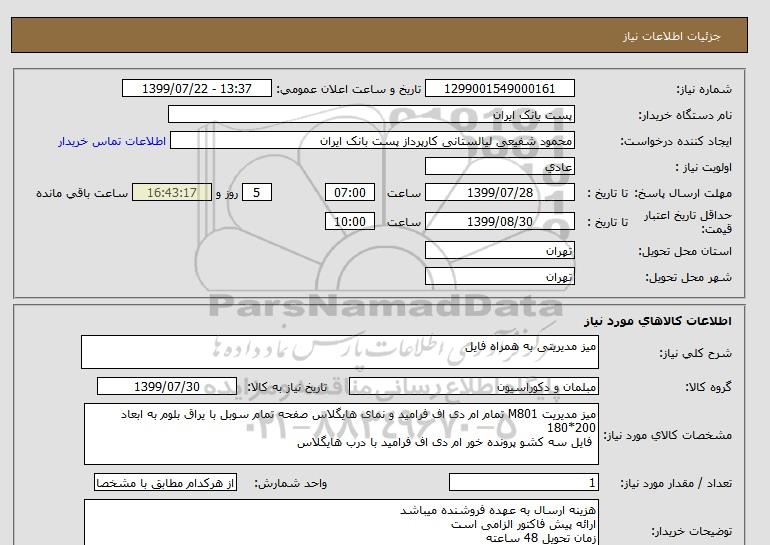Select the need number field 1299001549000161
Viewport: 770px width, 545px height.
point(499,88)
